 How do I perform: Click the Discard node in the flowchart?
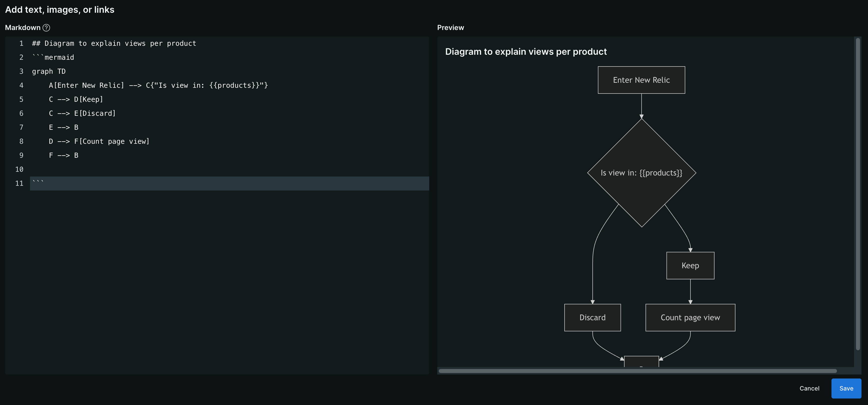[592, 317]
